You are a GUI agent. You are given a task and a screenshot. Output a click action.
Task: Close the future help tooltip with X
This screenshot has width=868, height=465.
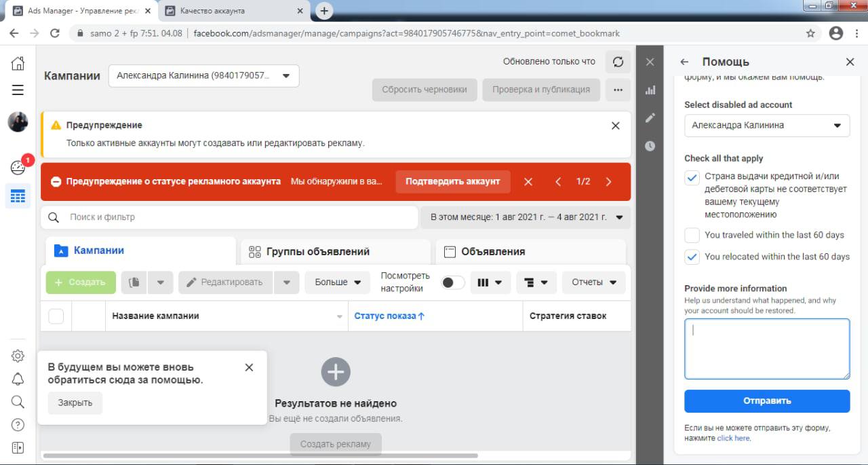click(x=249, y=367)
